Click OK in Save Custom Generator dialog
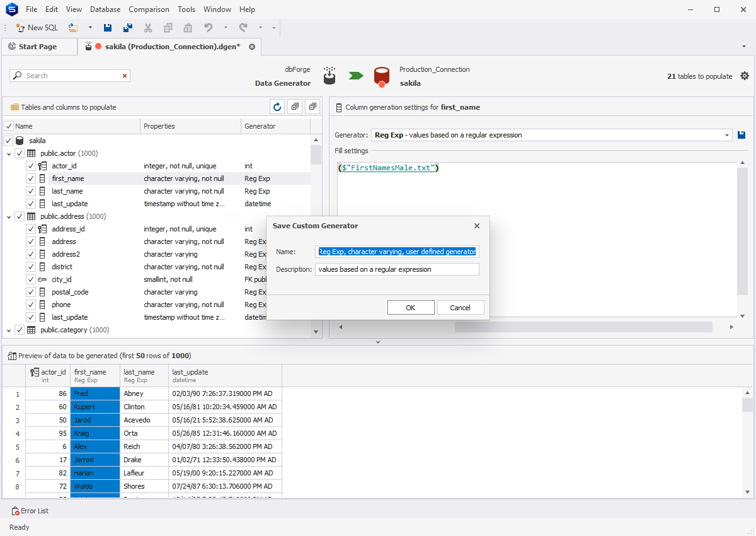Image resolution: width=756 pixels, height=536 pixels. pyautogui.click(x=411, y=308)
